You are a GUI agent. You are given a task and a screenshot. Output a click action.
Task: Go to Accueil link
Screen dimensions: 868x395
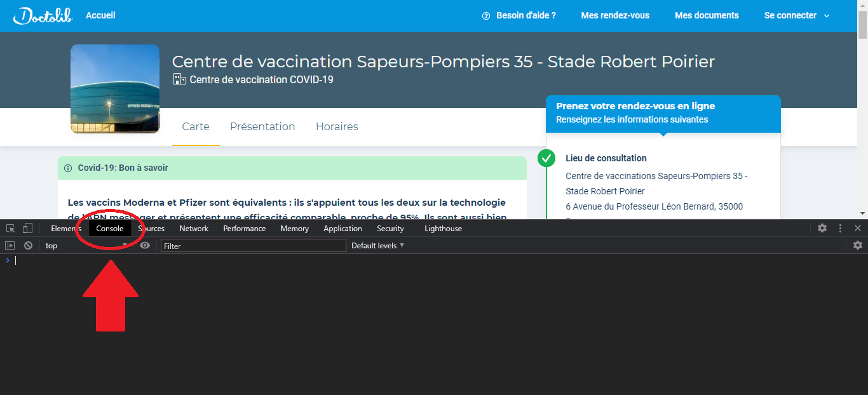[100, 16]
